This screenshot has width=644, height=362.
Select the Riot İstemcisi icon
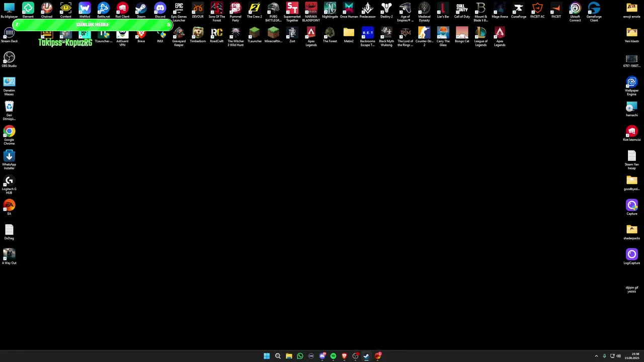(x=631, y=134)
